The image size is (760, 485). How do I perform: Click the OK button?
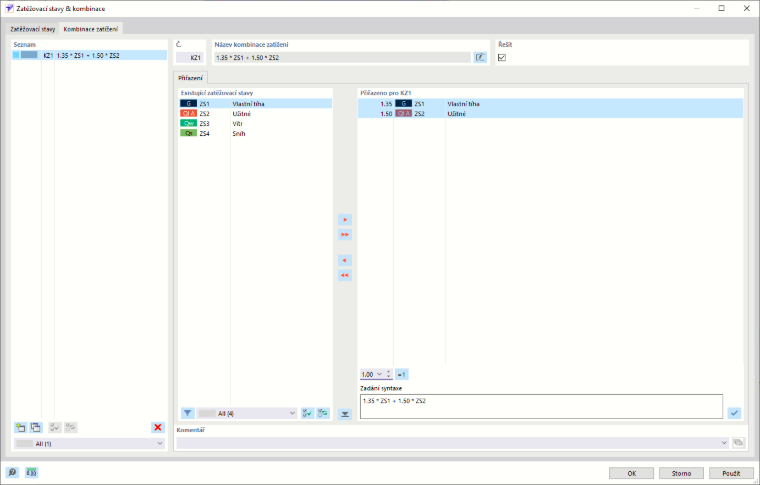click(631, 473)
